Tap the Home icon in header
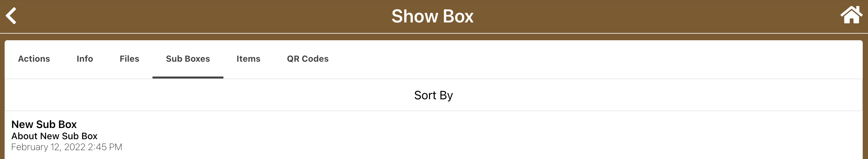Screen dimensions: 868x159 851,15
